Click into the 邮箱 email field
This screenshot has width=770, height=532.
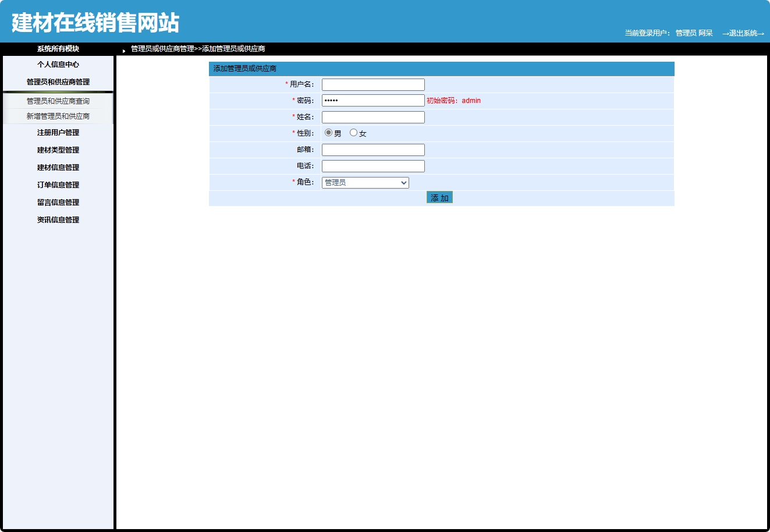(372, 149)
